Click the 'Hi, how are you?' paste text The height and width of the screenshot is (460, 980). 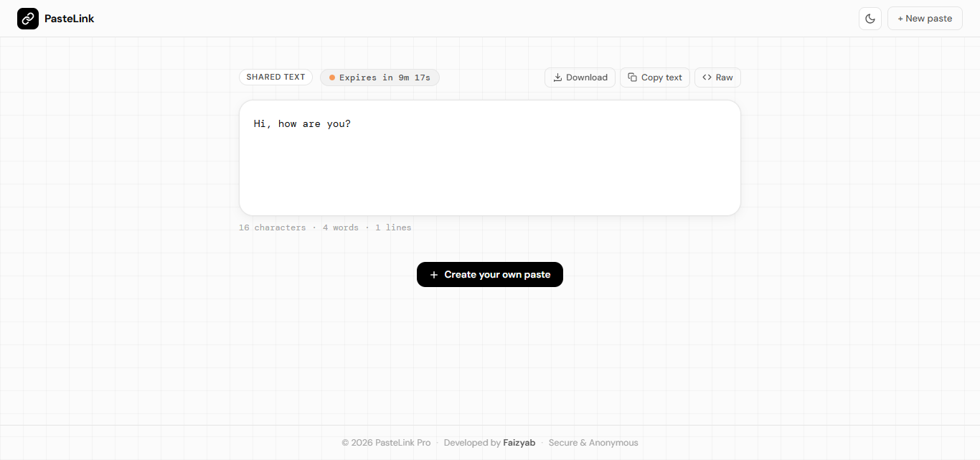coord(302,124)
